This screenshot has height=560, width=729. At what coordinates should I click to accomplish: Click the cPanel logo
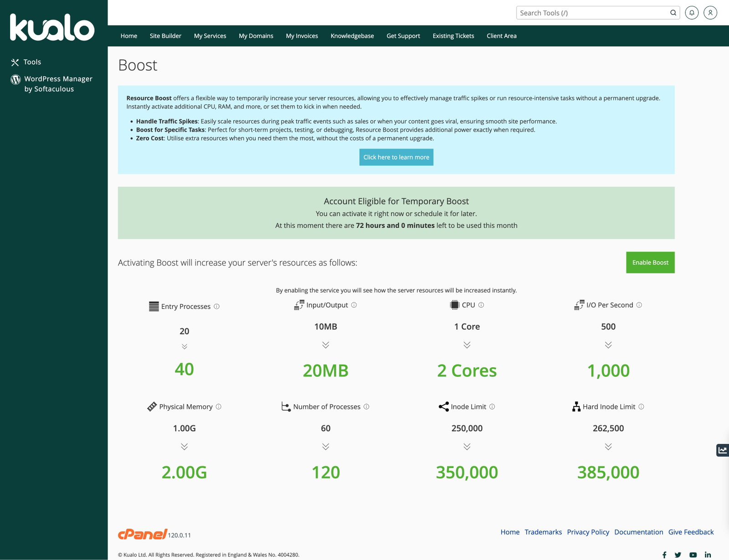point(143,534)
